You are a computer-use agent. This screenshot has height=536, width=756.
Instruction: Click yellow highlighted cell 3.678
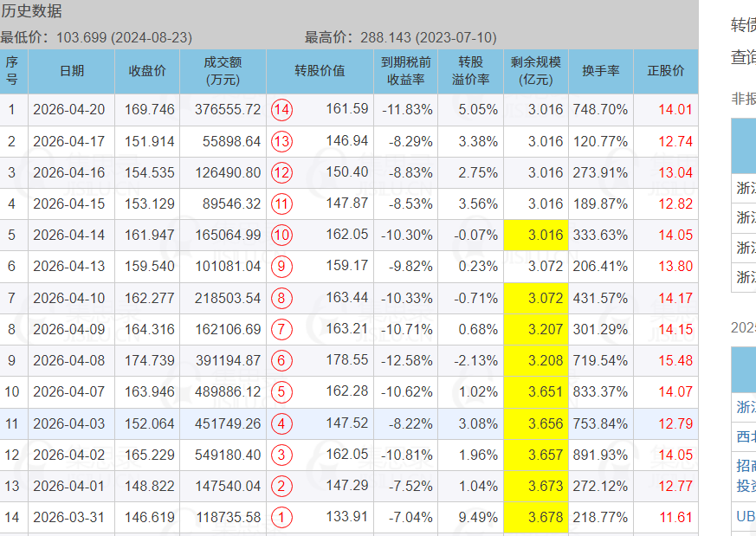tap(535, 518)
